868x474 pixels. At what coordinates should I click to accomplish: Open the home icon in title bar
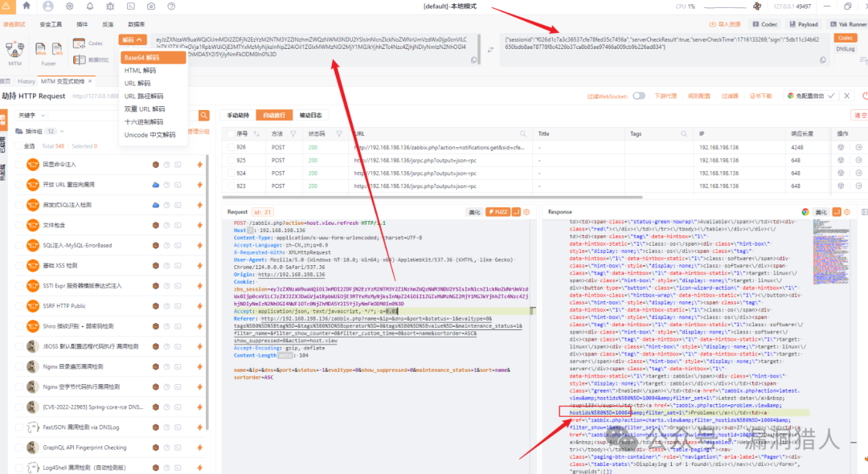[x=26, y=6]
